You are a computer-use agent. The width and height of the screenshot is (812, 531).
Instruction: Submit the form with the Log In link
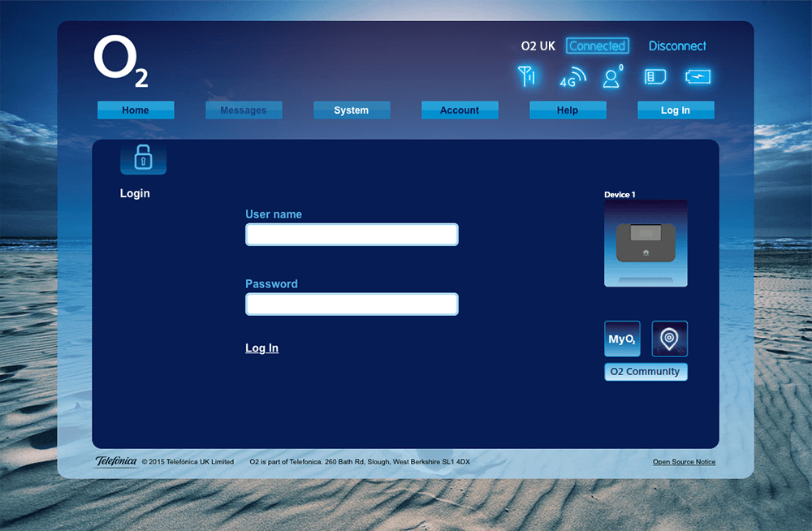click(261, 348)
